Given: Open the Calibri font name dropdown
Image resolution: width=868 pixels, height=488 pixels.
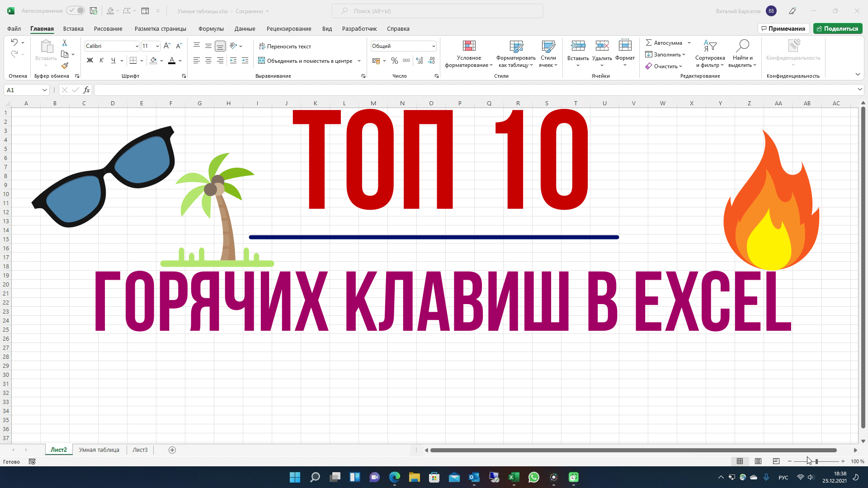Looking at the screenshot, I should 137,46.
